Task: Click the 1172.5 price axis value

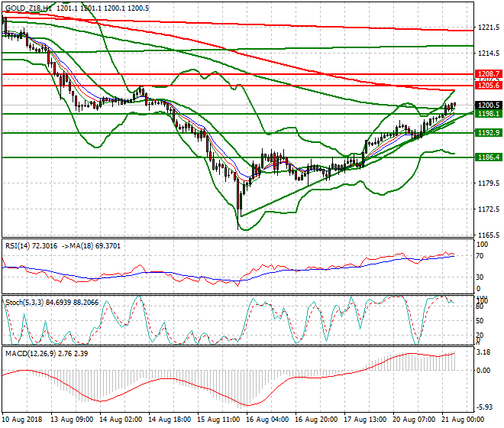Action: (489, 209)
